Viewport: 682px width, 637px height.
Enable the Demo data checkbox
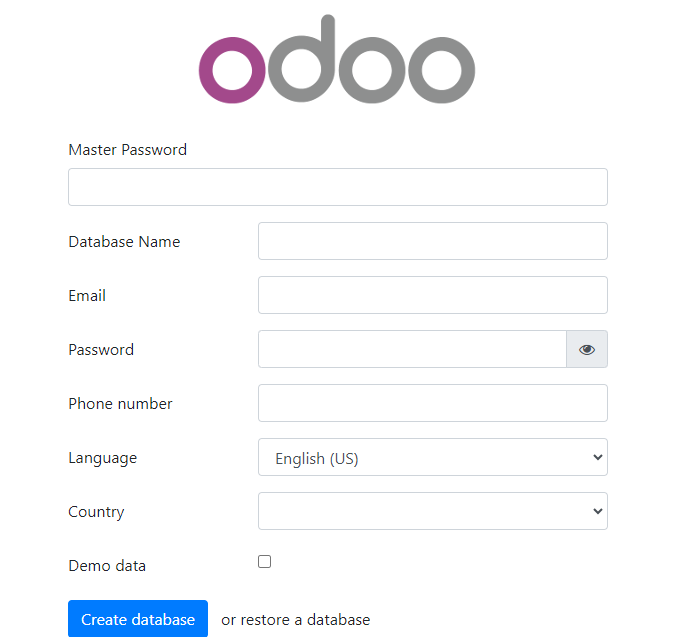tap(264, 561)
